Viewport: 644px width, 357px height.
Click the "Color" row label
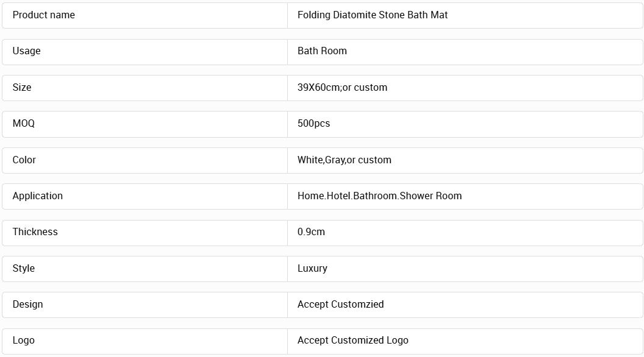24,160
